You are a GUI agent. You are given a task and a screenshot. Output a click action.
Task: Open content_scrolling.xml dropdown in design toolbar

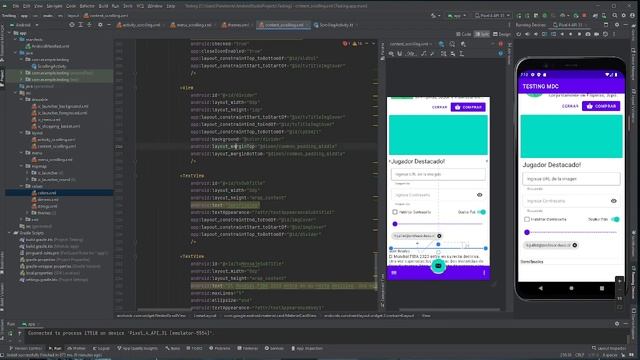(411, 44)
